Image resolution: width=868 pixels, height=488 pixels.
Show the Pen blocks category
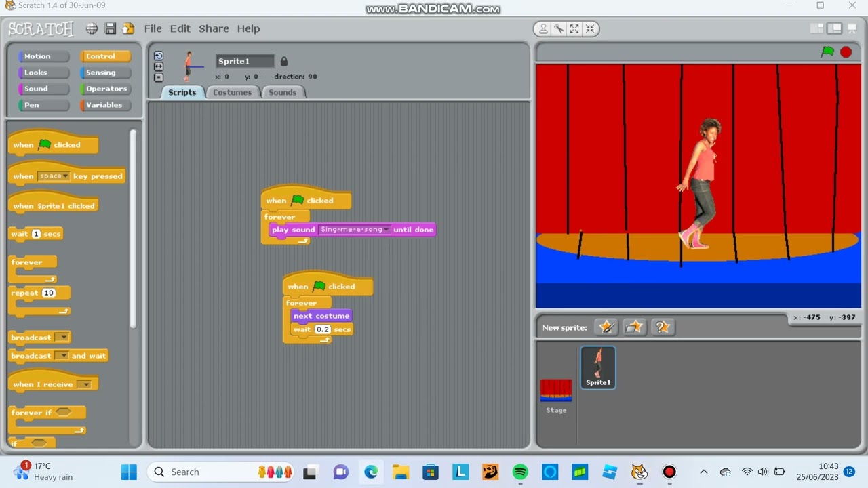[x=44, y=105]
